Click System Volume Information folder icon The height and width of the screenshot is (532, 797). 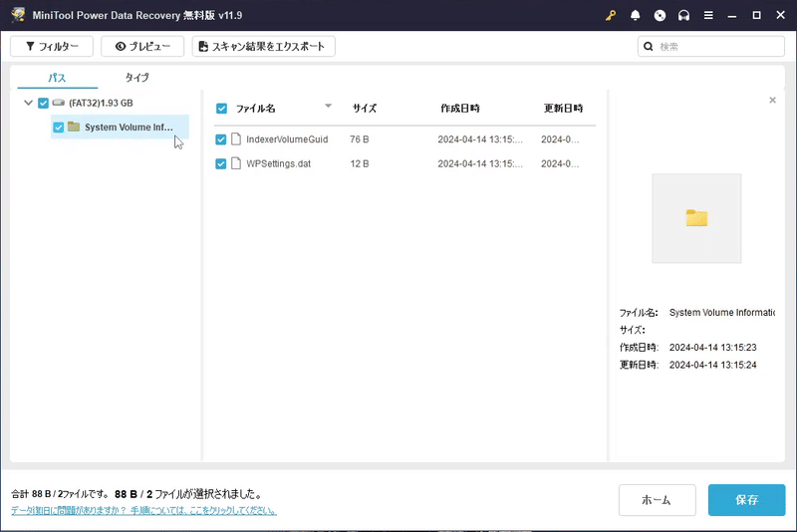(x=74, y=127)
